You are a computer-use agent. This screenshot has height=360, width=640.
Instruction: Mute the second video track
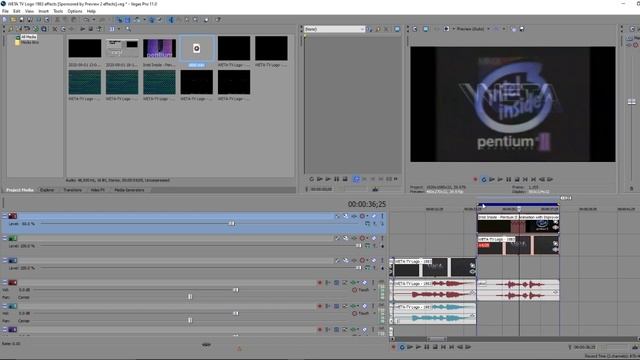[374, 238]
